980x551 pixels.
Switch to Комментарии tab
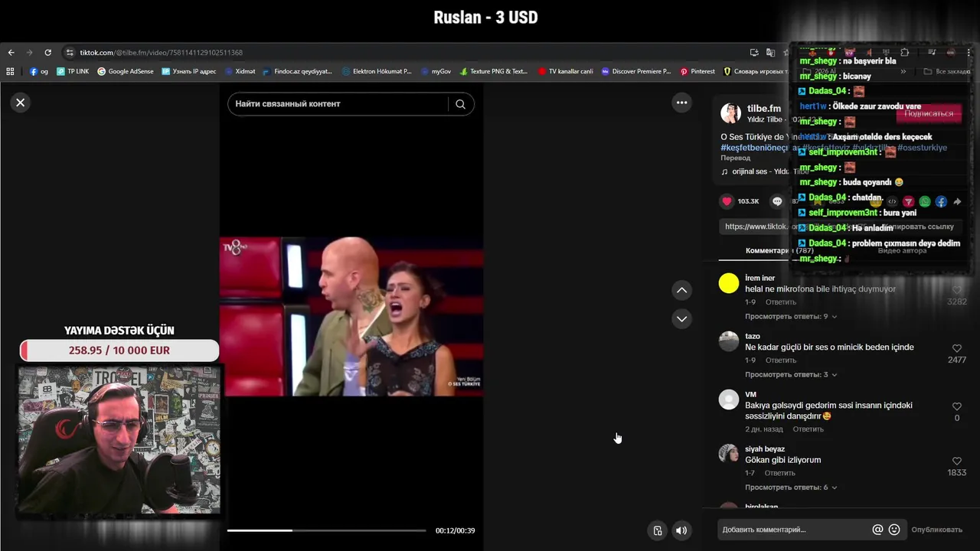coord(779,251)
